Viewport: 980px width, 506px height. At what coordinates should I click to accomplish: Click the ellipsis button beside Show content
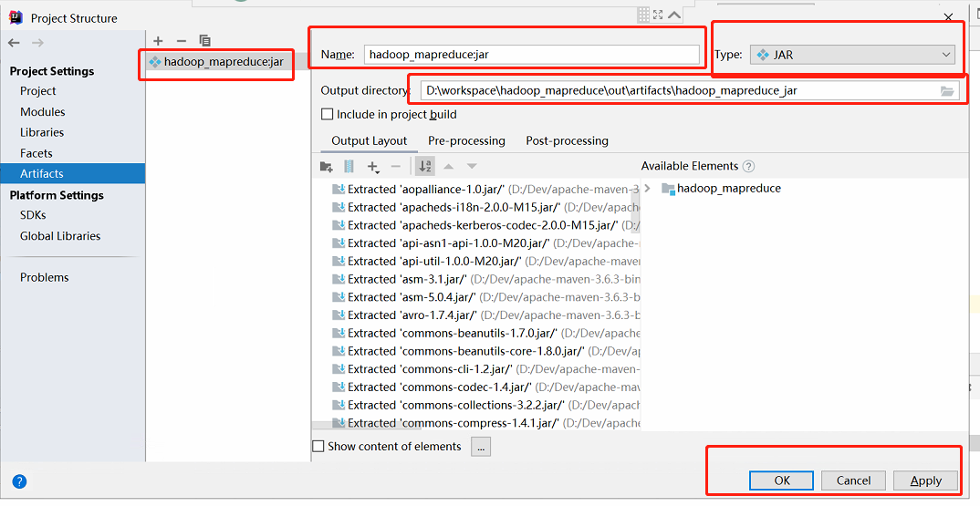[481, 447]
